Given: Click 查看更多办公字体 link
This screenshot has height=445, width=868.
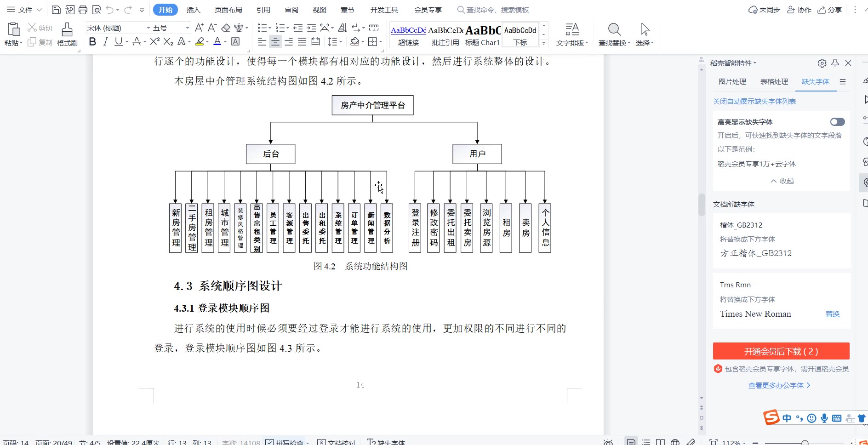Looking at the screenshot, I should [779, 385].
